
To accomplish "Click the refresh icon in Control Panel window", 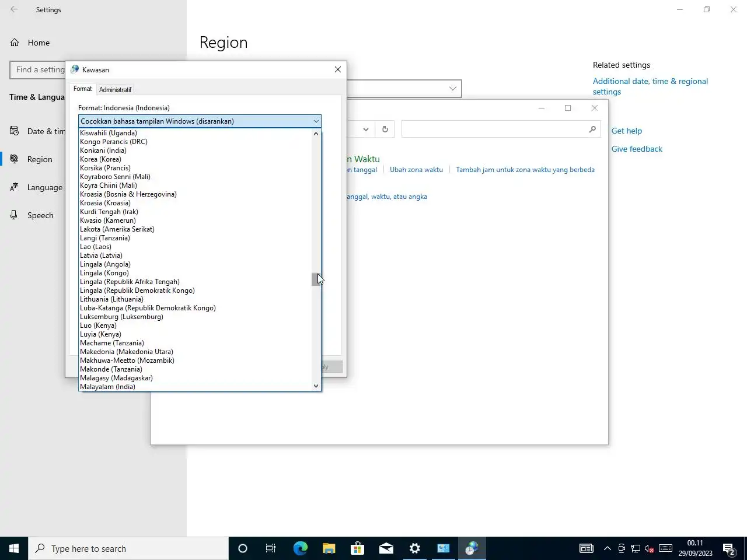I will pyautogui.click(x=385, y=129).
